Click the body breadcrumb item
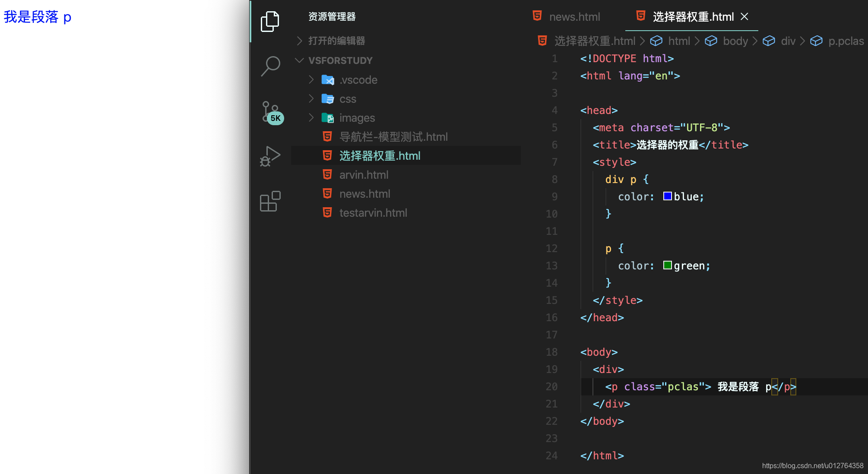The width and height of the screenshot is (868, 474). pos(735,41)
